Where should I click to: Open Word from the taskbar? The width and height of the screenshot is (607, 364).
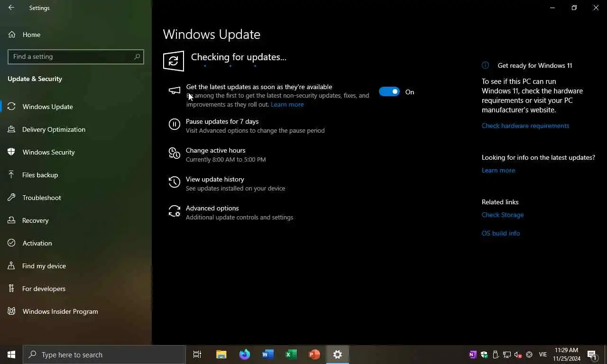point(268,355)
